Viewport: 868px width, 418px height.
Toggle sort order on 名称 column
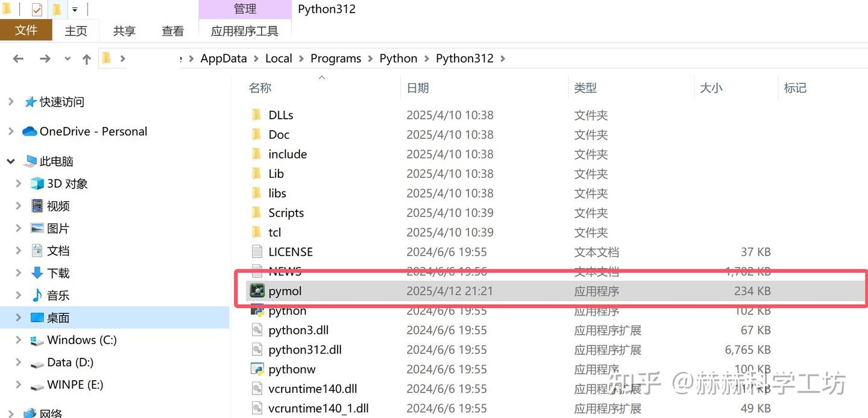[260, 87]
